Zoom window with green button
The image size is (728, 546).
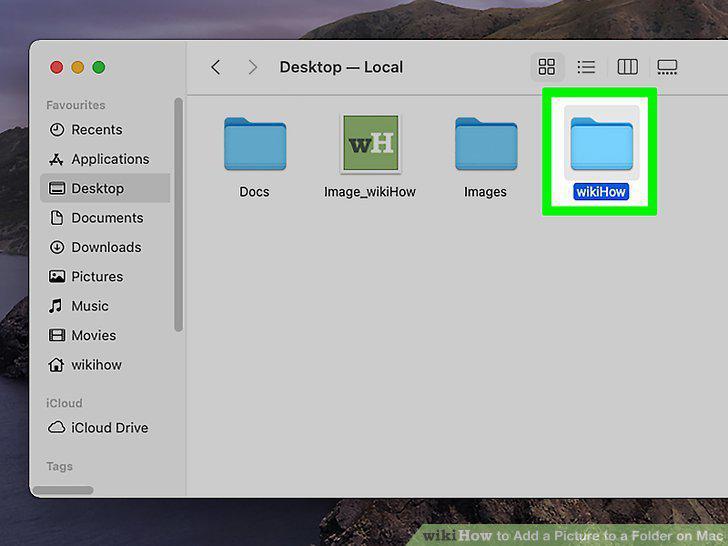pos(98,67)
